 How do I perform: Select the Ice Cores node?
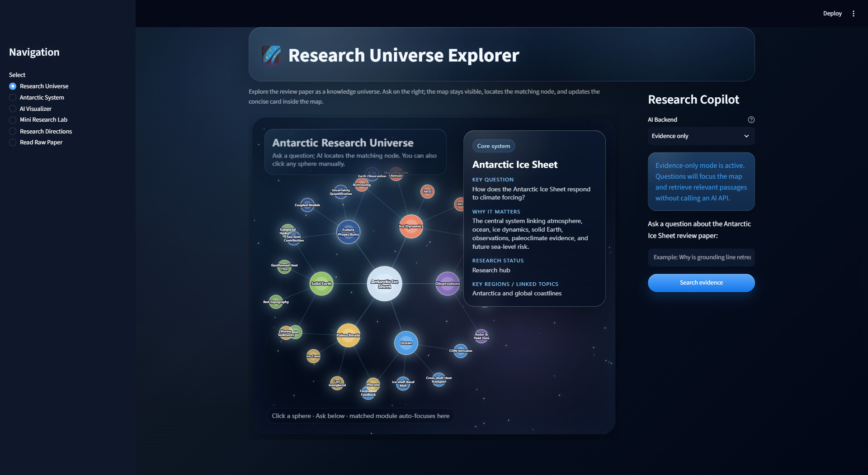pyautogui.click(x=313, y=356)
